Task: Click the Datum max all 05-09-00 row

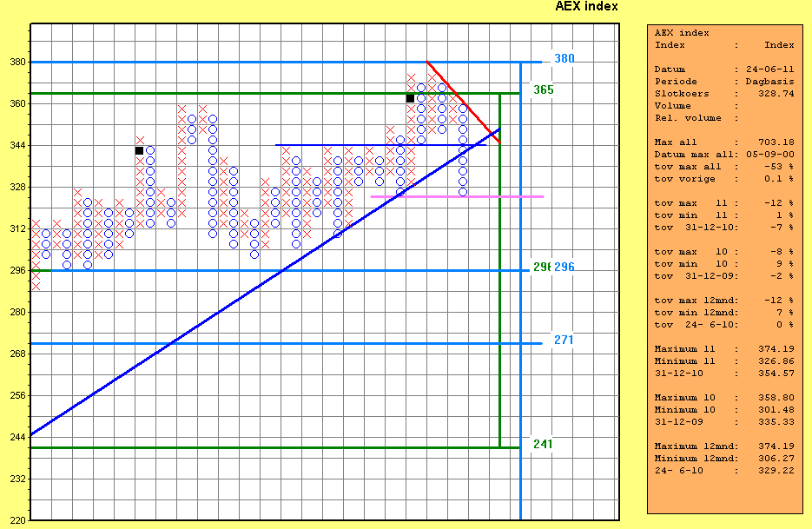Action: pyautogui.click(x=723, y=154)
